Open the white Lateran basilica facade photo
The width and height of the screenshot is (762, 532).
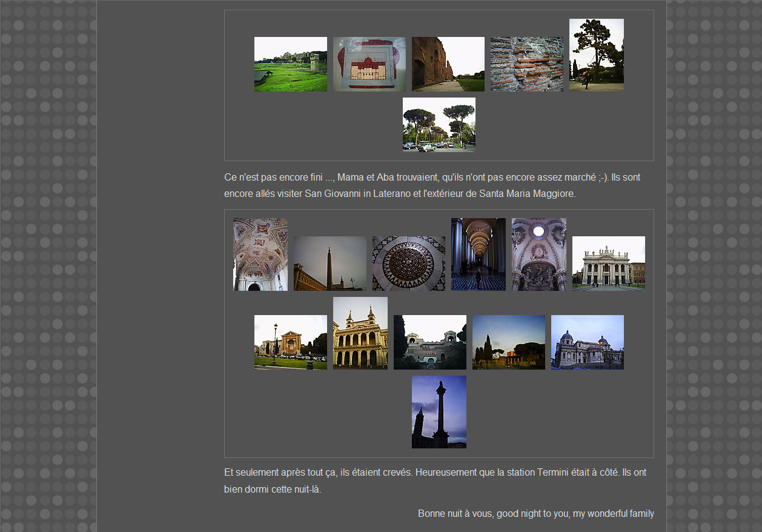(x=608, y=264)
